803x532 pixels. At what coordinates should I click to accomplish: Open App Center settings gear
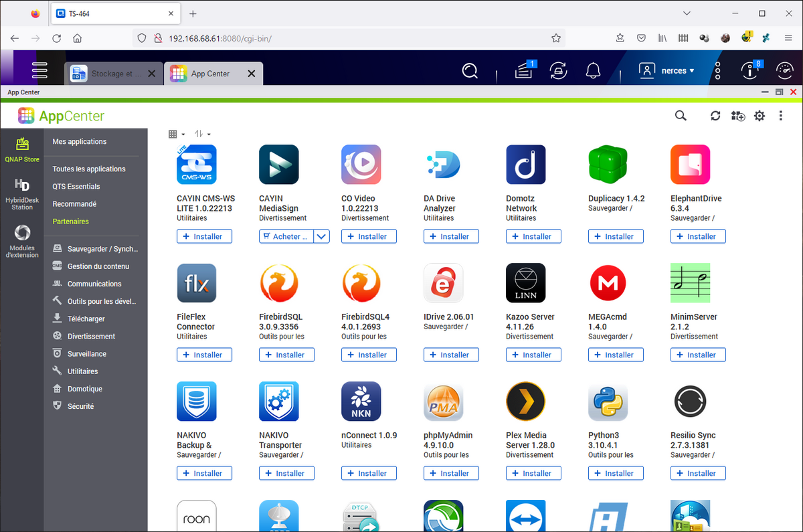[760, 116]
